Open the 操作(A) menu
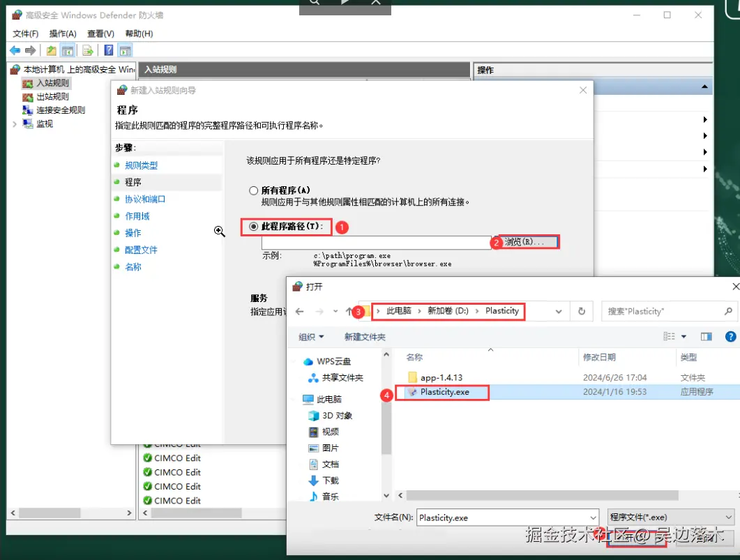This screenshot has height=560, width=740. [x=63, y=33]
